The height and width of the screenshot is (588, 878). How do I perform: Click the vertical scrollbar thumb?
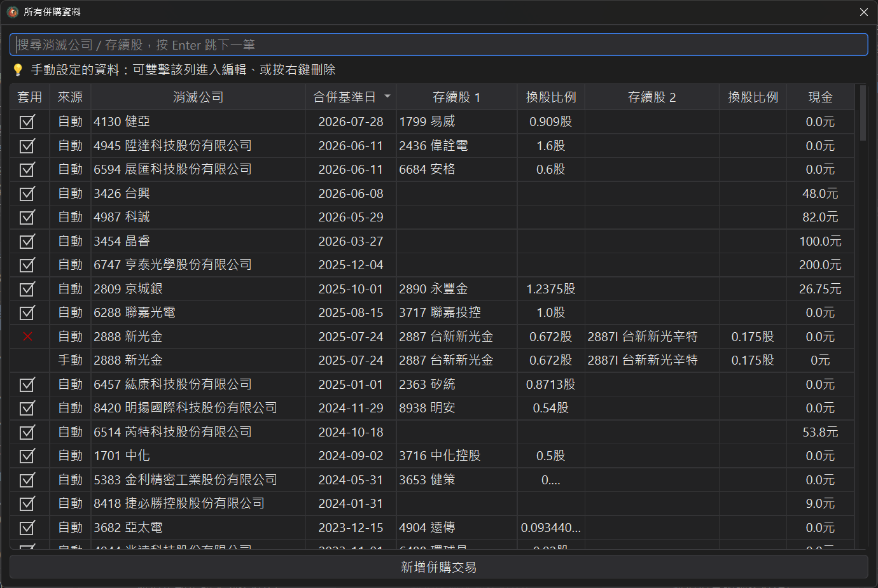pyautogui.click(x=863, y=113)
